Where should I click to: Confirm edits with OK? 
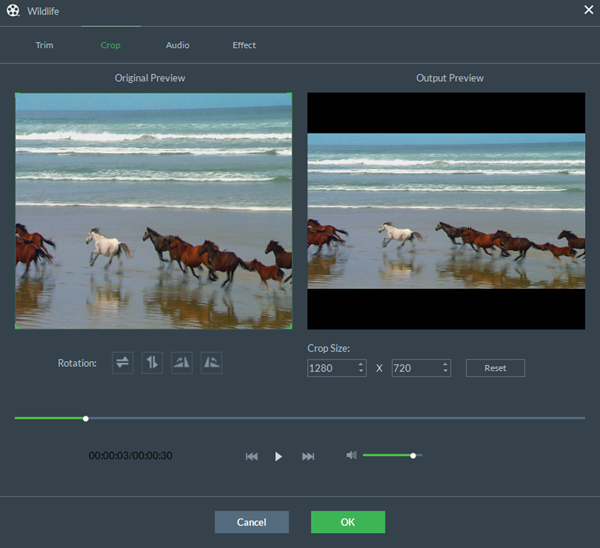348,522
